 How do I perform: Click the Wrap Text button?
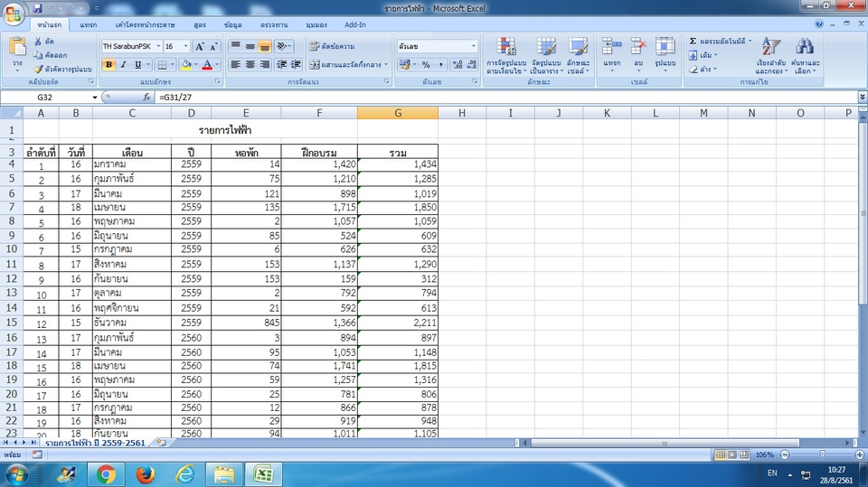click(x=332, y=46)
